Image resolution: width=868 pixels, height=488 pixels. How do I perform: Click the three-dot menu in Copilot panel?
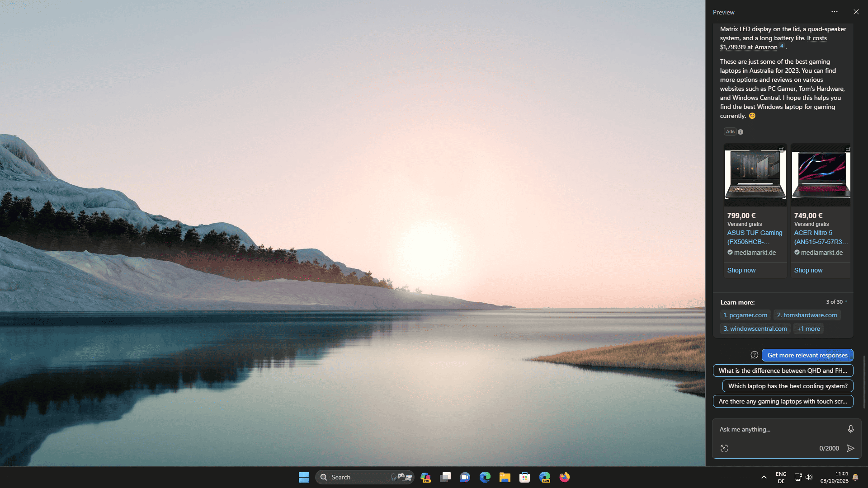[835, 12]
